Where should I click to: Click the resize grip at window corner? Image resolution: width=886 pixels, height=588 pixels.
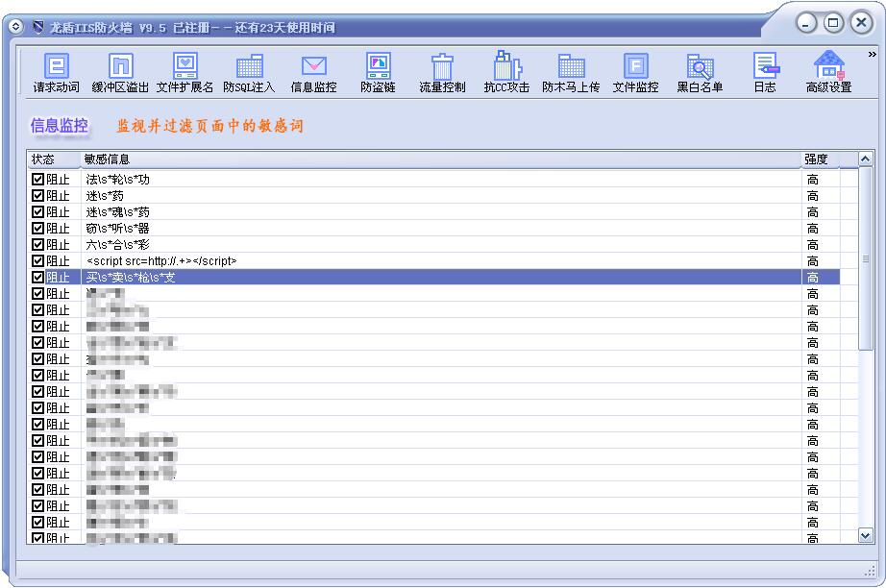click(x=870, y=572)
